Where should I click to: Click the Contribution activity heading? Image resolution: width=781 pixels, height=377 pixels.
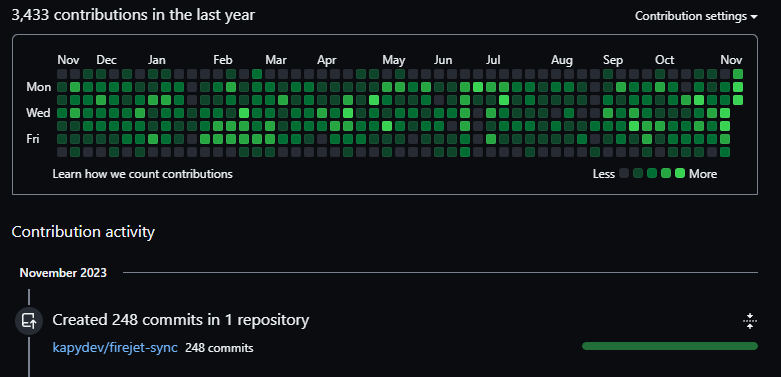83,232
